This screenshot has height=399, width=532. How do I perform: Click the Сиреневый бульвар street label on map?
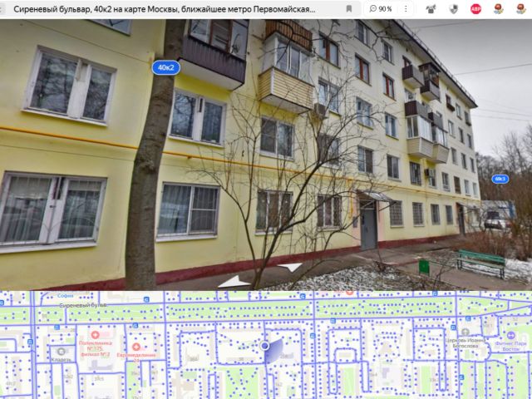tap(83, 305)
